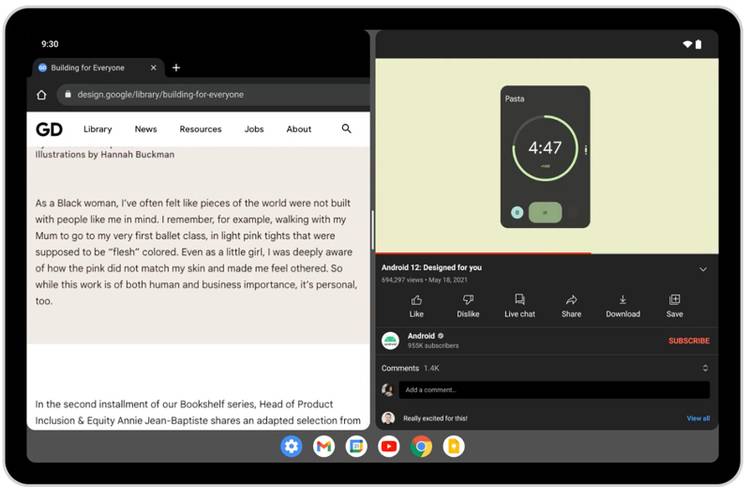Screen dimensions: 750x501
Task: Click the GD logo
Action: (49, 129)
